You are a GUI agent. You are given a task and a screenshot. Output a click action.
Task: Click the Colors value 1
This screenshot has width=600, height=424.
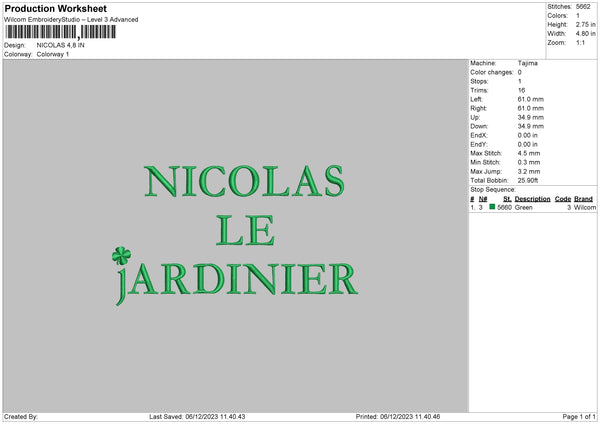click(578, 16)
